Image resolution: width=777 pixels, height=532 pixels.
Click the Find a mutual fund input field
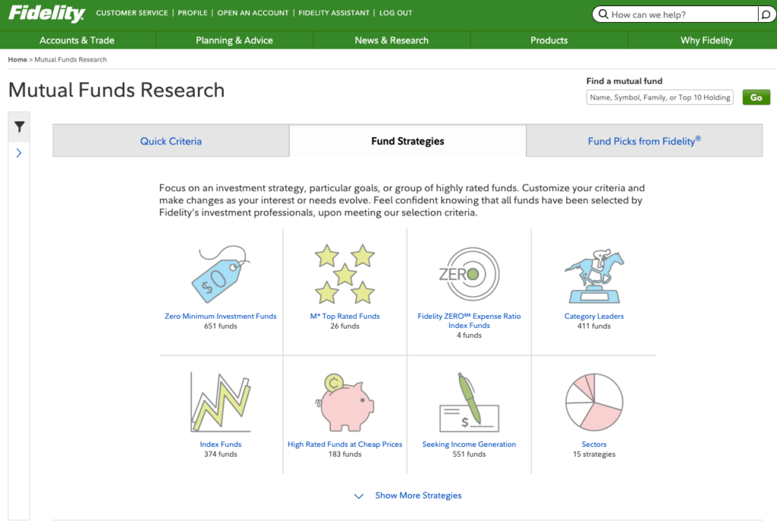click(x=659, y=97)
